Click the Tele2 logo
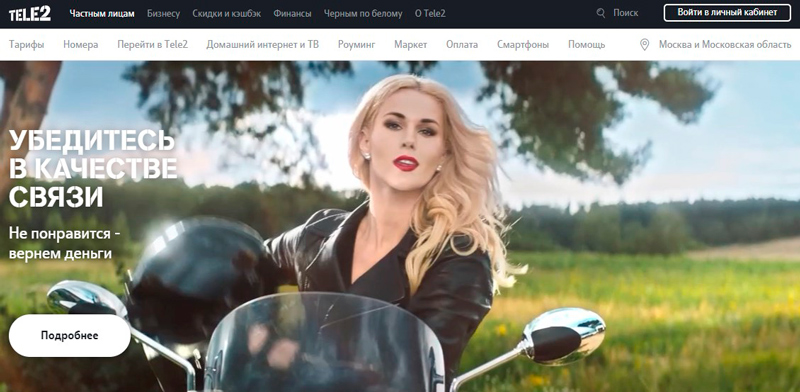 tap(30, 13)
